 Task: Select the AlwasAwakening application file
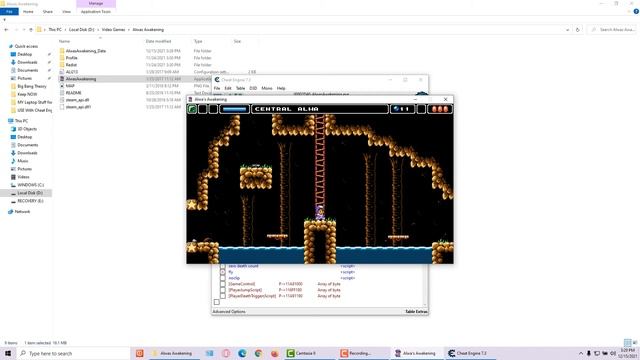click(x=81, y=79)
